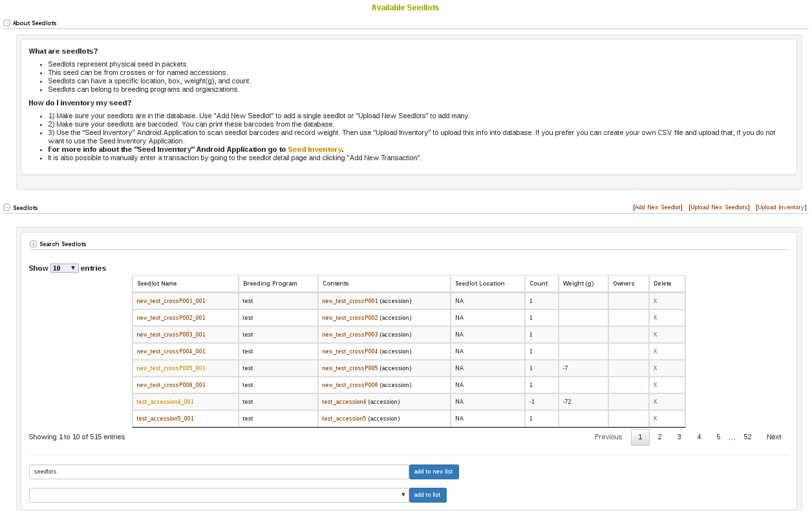Viewport: 812px width, 511px height.
Task: Open seedlot new_test_crossP001_001
Action: click(171, 301)
